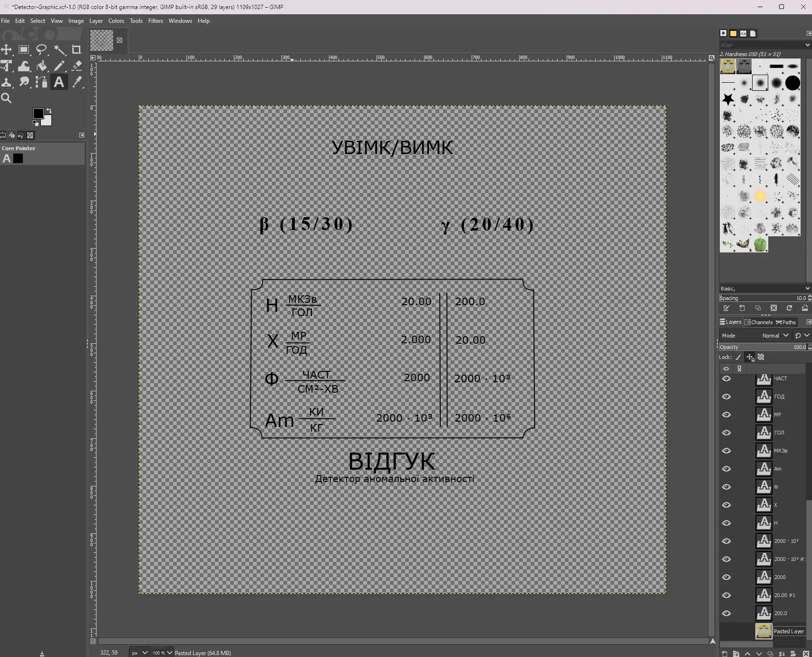Hide the ЧАСТ layer

[726, 378]
